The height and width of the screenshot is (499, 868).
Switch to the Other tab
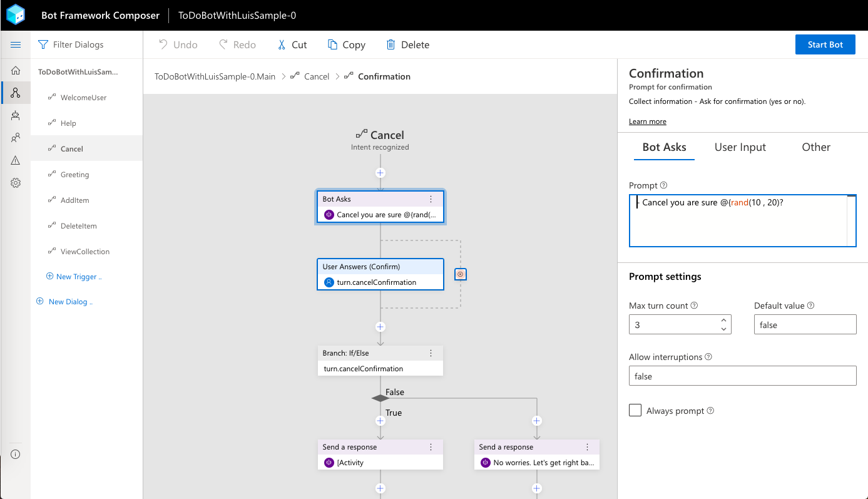[x=815, y=147]
